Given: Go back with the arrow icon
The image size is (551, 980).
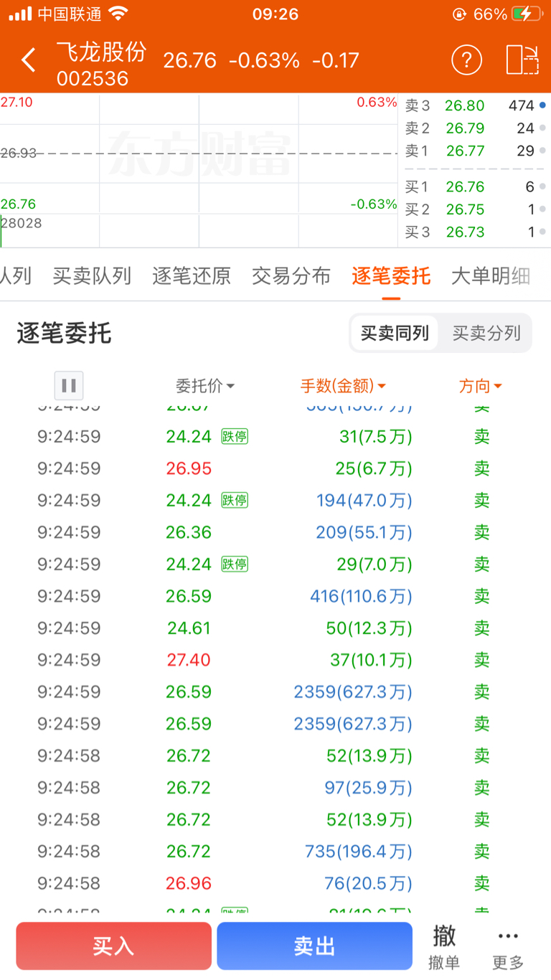Looking at the screenshot, I should [x=29, y=60].
